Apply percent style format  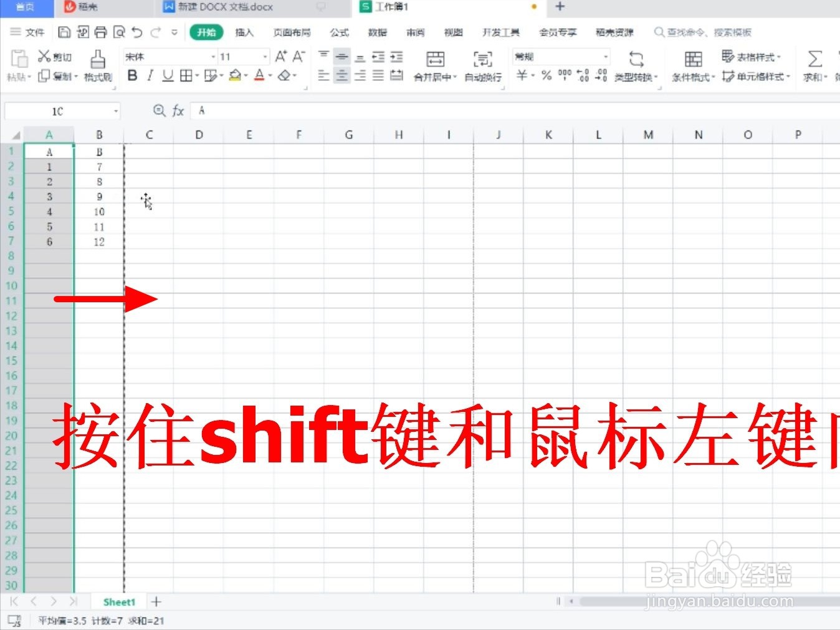coord(546,75)
